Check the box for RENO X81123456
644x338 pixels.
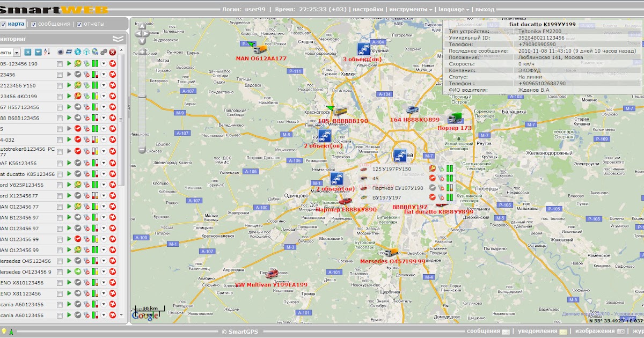[60, 294]
